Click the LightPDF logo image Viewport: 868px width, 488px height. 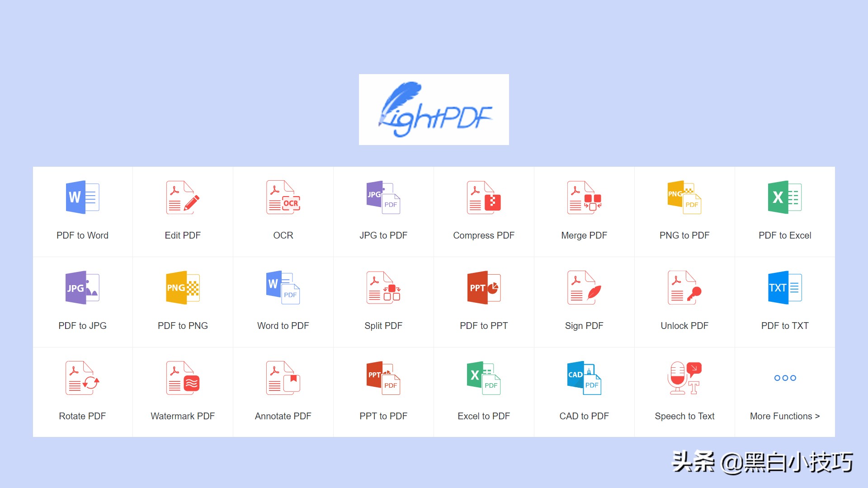click(x=434, y=109)
